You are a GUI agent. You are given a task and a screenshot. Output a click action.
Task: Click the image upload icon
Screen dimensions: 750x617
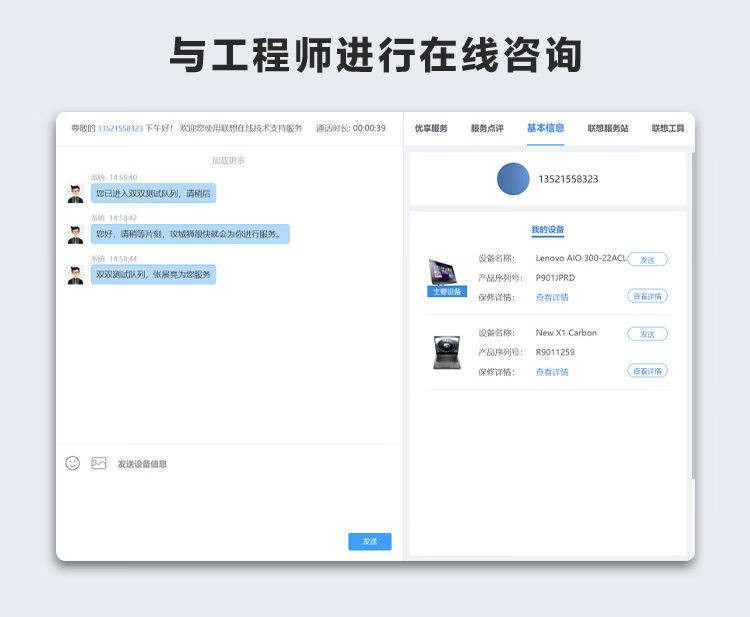[x=99, y=463]
